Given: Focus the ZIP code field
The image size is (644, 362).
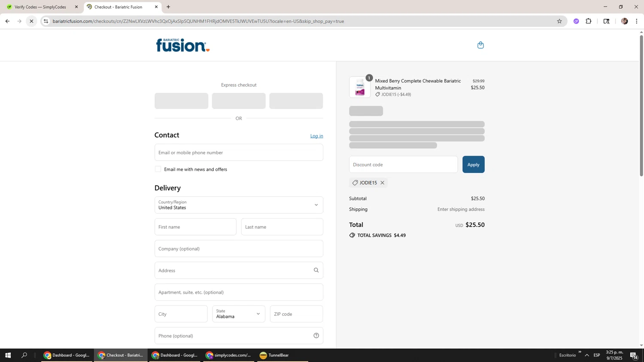Looking at the screenshot, I should pos(296,314).
